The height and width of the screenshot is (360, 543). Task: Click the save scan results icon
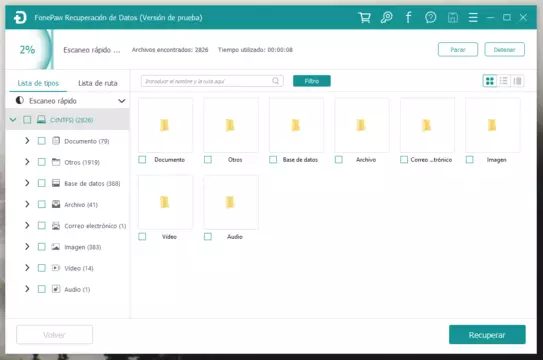(x=453, y=17)
